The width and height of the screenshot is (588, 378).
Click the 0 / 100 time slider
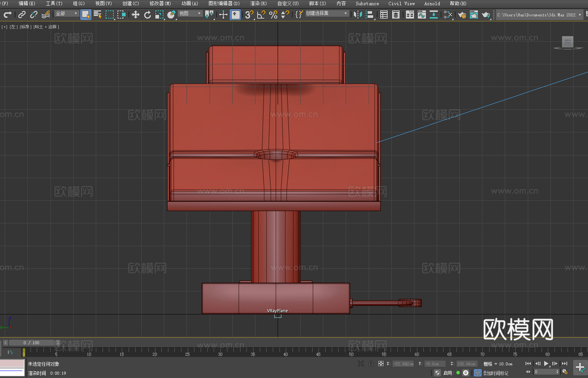pyautogui.click(x=32, y=343)
